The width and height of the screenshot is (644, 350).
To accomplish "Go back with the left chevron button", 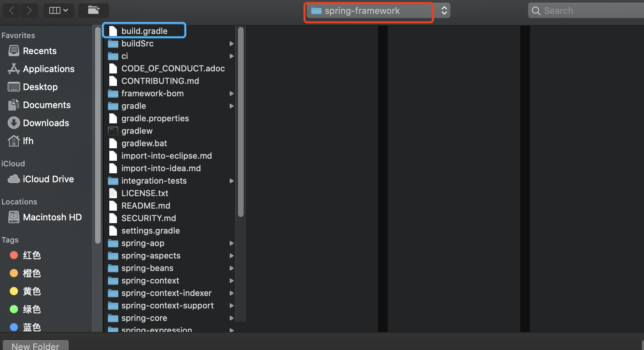I will pyautogui.click(x=11, y=10).
